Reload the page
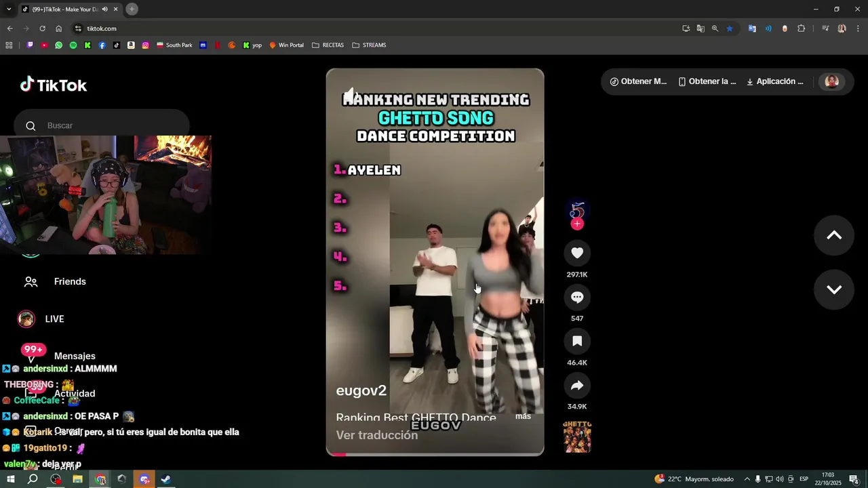868x488 pixels. [42, 28]
